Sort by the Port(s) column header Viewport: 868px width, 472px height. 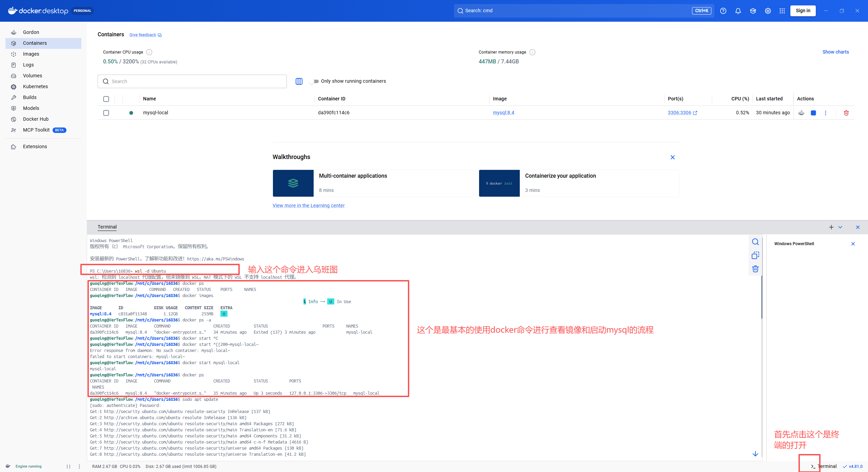click(x=675, y=99)
